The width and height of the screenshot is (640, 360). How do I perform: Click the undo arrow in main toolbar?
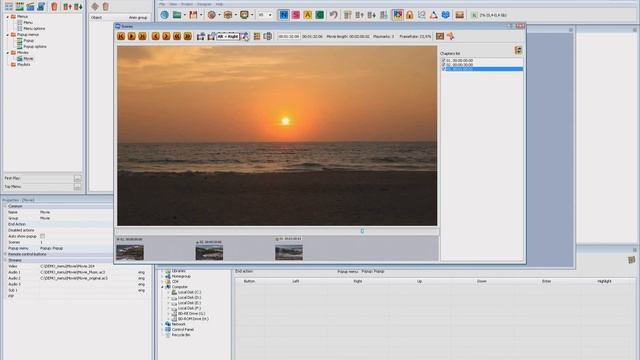333,15
